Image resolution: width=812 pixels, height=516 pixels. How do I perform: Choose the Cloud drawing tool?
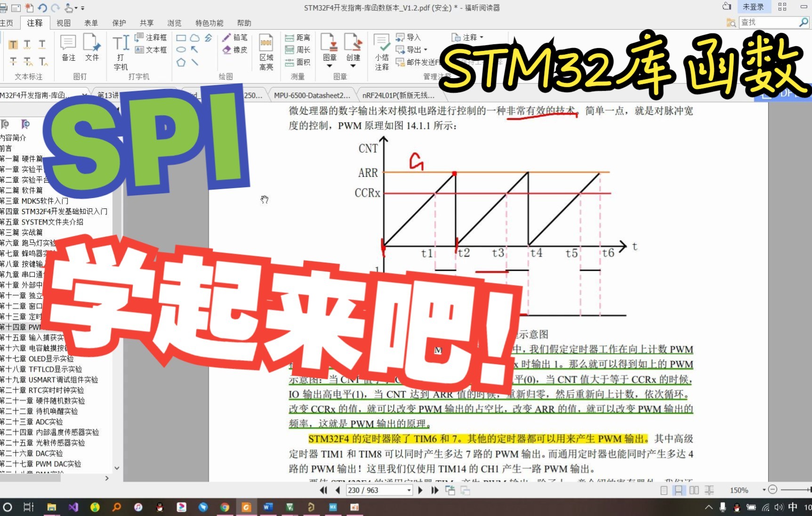[194, 38]
